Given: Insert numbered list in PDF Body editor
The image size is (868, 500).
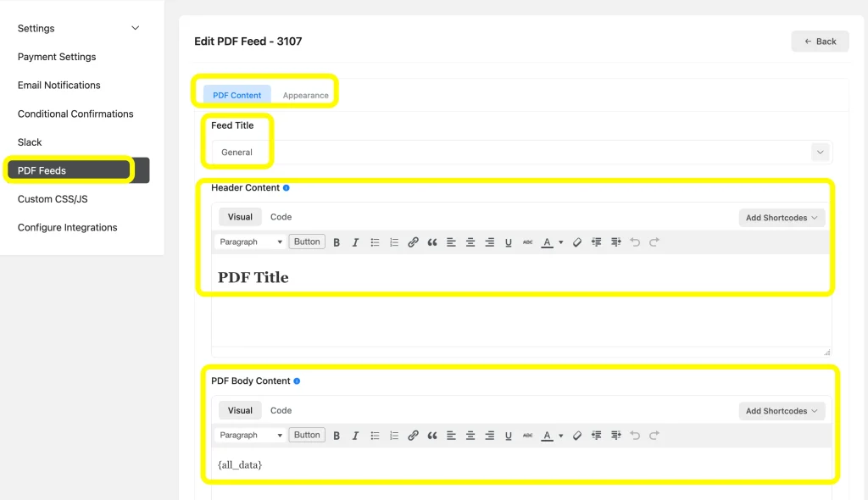Looking at the screenshot, I should (393, 436).
